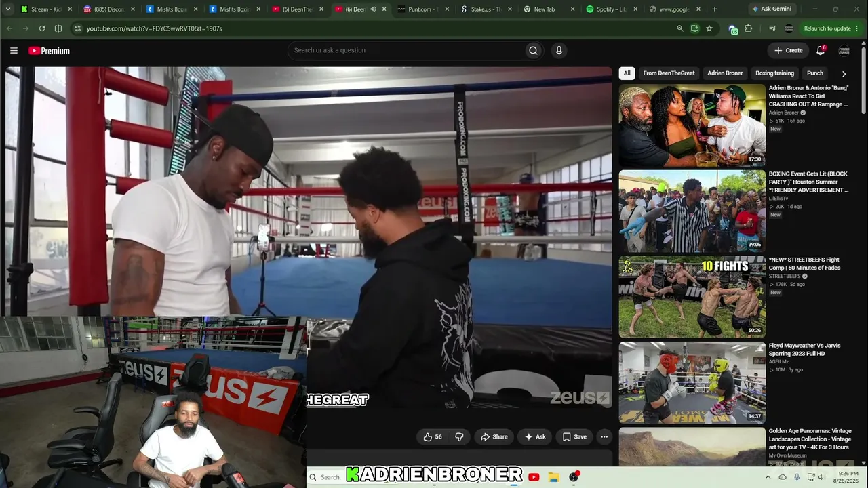Open YouTube from the Windows taskbar
This screenshot has height=488, width=868.
pos(534,477)
